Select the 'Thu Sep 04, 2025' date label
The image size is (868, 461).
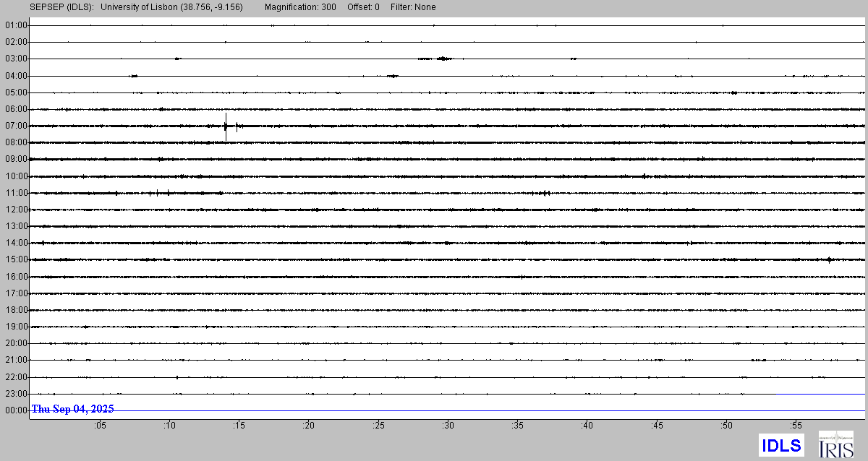point(72,409)
